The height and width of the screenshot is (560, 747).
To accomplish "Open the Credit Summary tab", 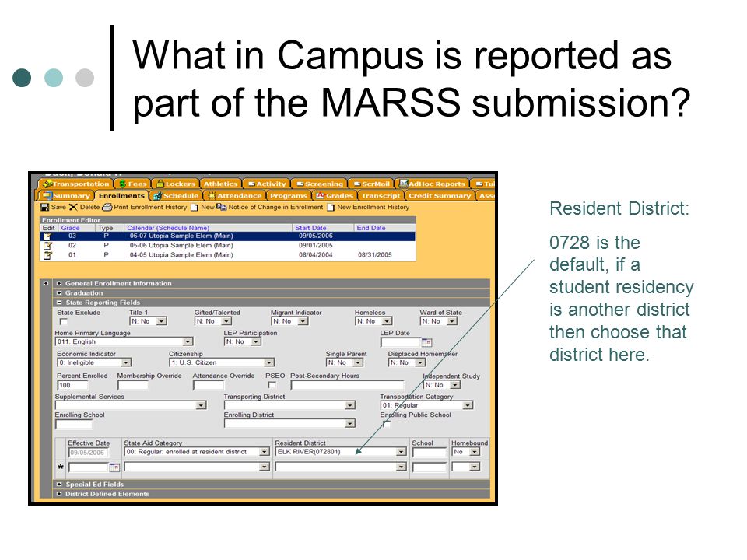I will tap(440, 196).
